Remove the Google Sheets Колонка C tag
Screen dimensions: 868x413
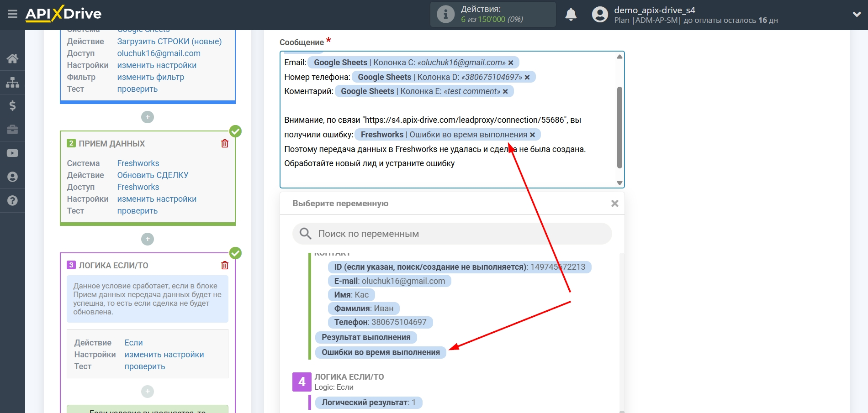(x=511, y=63)
